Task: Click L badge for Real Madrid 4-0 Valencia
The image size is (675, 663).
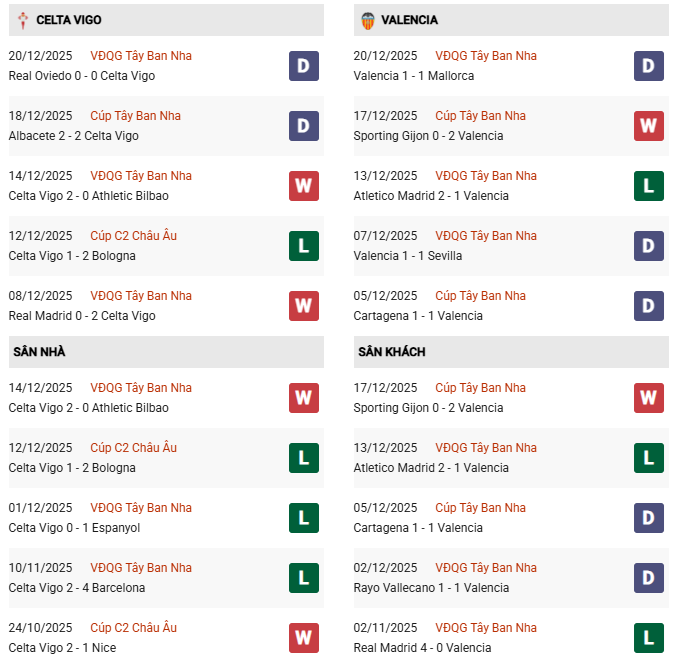Action: [x=649, y=638]
